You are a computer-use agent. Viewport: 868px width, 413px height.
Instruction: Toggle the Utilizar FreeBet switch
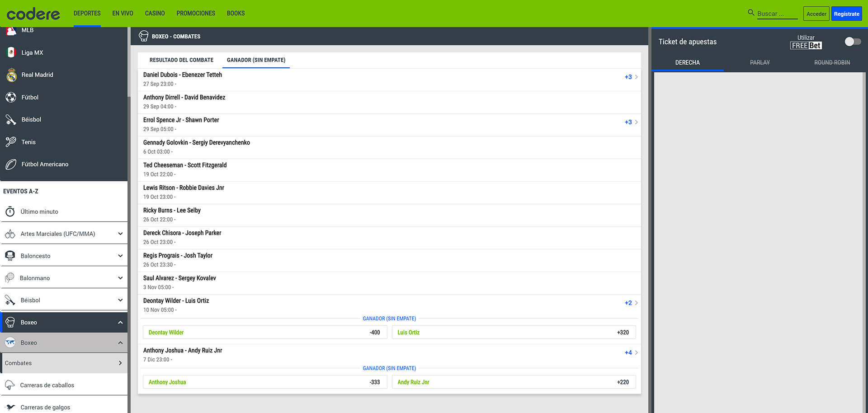point(853,42)
